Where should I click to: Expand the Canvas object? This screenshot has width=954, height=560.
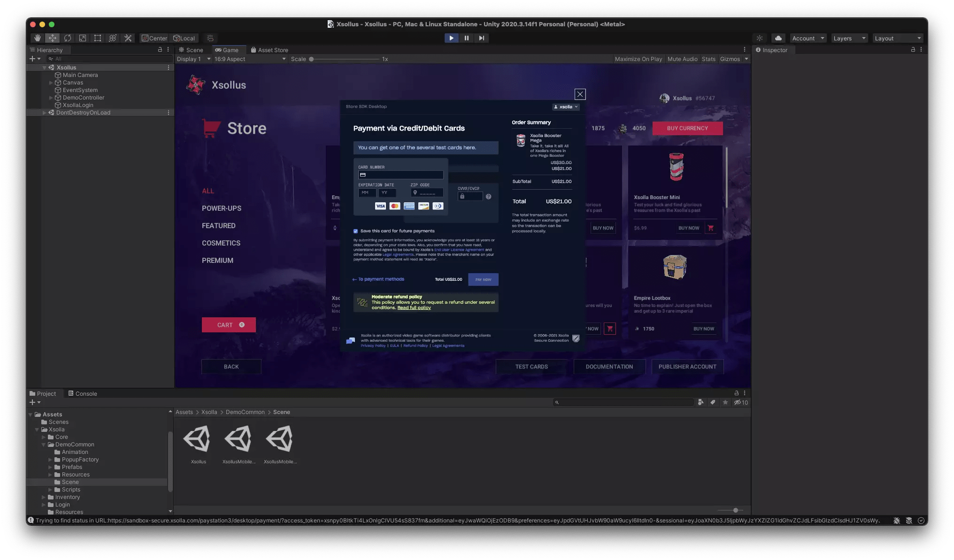[51, 83]
